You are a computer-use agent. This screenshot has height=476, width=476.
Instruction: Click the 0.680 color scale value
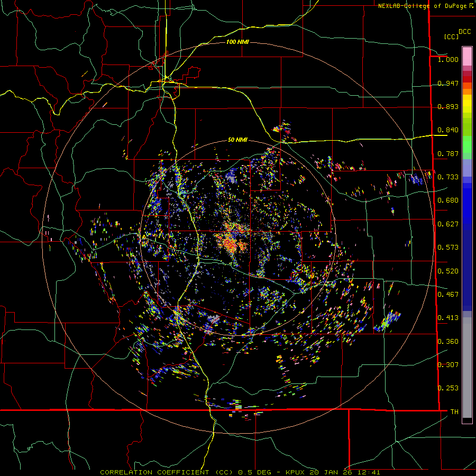click(x=448, y=200)
